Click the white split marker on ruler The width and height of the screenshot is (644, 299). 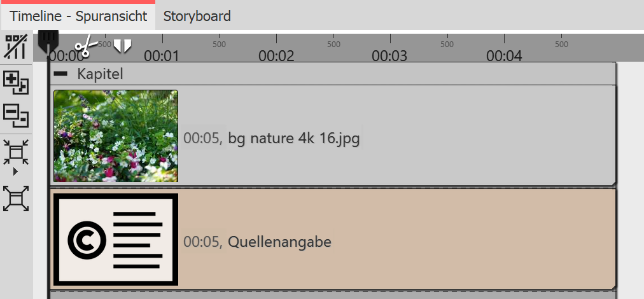pyautogui.click(x=122, y=46)
